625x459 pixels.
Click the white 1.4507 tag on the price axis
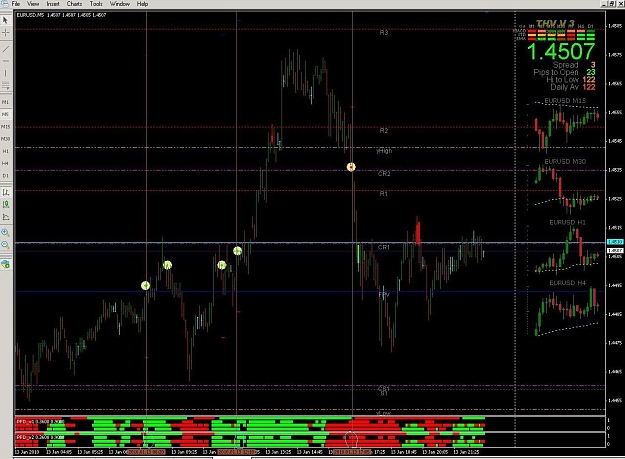coord(615,250)
